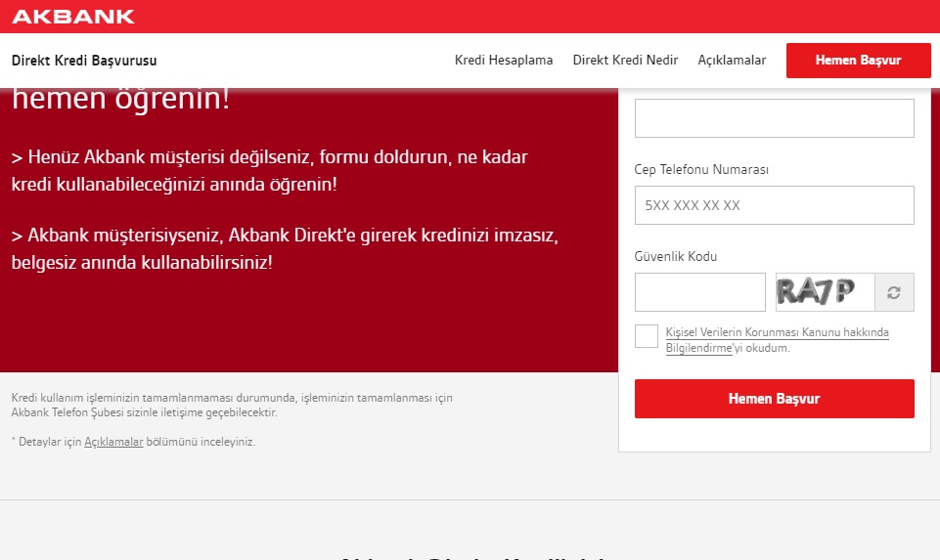Viewport: 940px width, 560px height.
Task: Go to Direkt Kredi Nedir section
Action: coord(625,60)
